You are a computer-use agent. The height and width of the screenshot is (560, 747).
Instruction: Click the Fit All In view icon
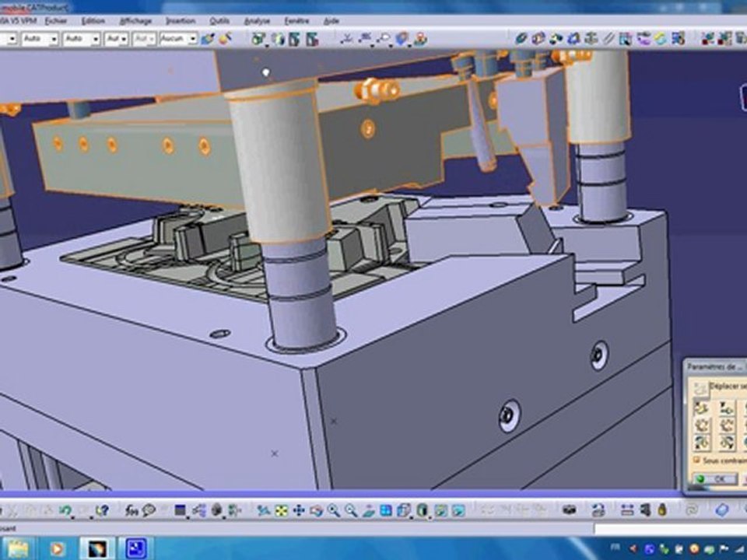pyautogui.click(x=282, y=510)
